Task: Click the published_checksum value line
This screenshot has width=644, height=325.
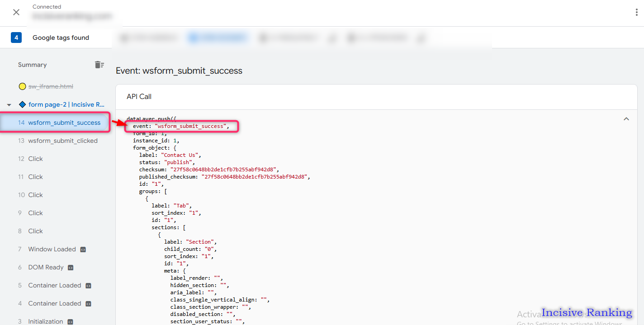Action: coord(224,177)
